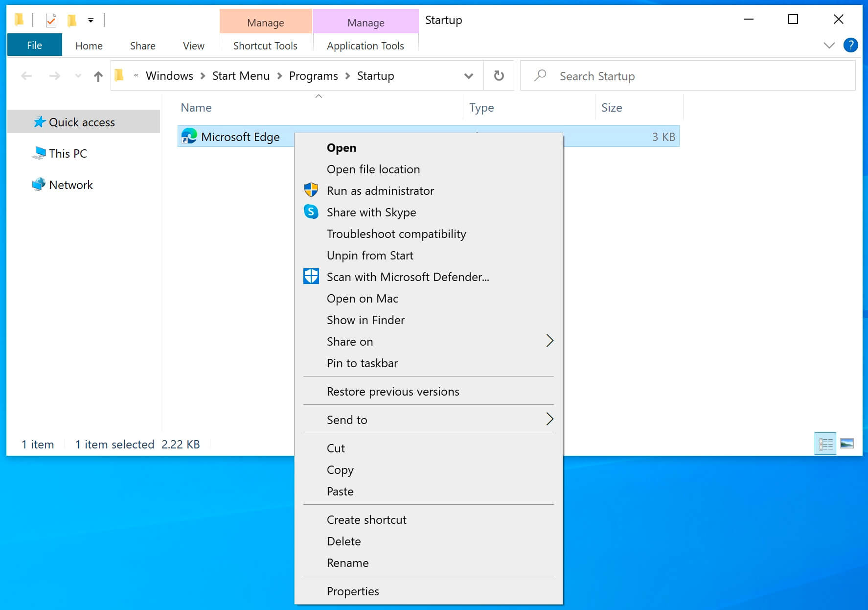
Task: Click the Properties checkmark quick access icon
Action: pyautogui.click(x=51, y=20)
